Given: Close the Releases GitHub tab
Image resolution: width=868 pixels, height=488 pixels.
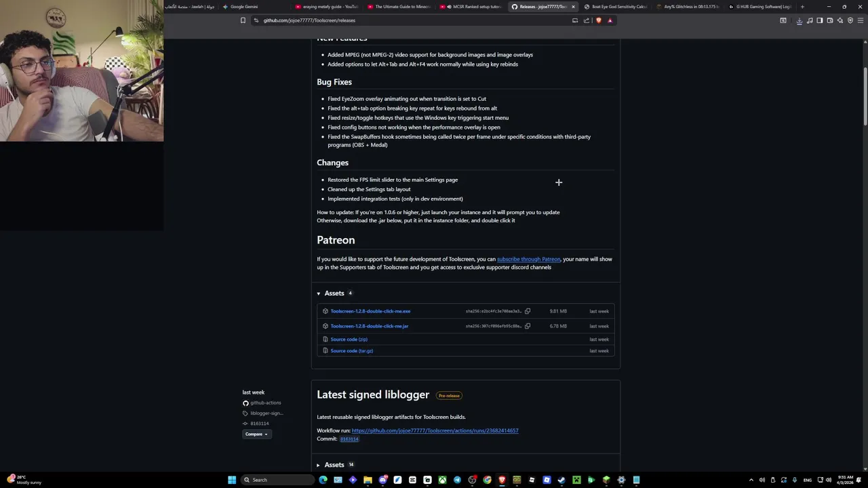Looking at the screenshot, I should [573, 7].
